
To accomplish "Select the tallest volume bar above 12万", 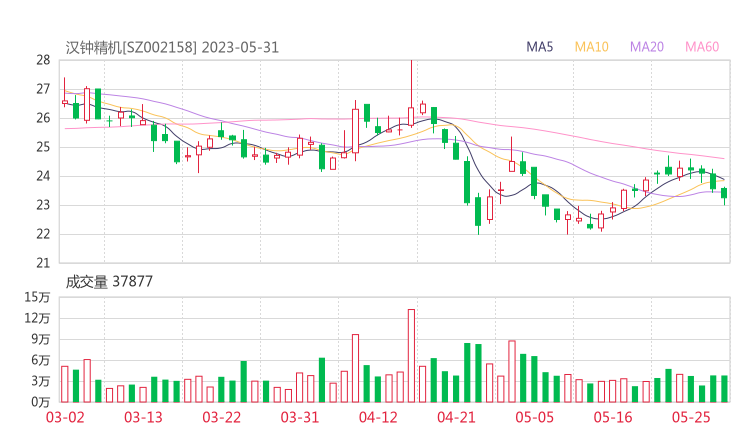I will pos(412,356).
